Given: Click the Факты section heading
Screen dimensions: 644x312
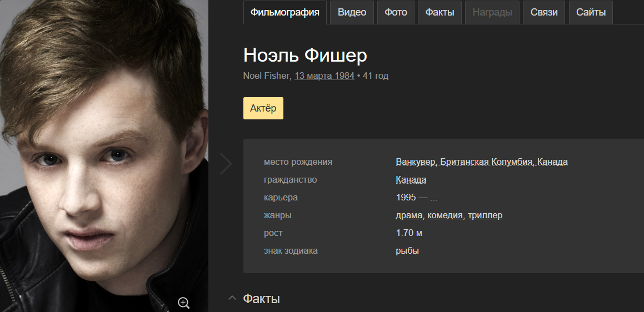Looking at the screenshot, I should point(262,299).
